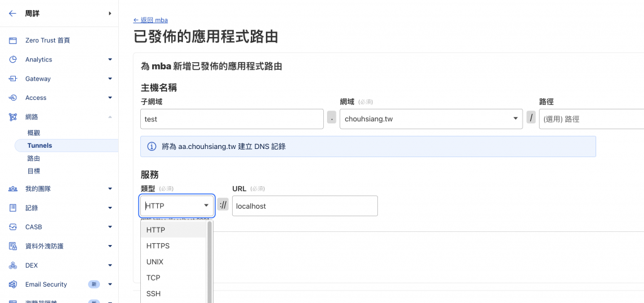Click the 路徑 optional path field
Image resolution: width=644 pixels, height=303 pixels.
[591, 119]
